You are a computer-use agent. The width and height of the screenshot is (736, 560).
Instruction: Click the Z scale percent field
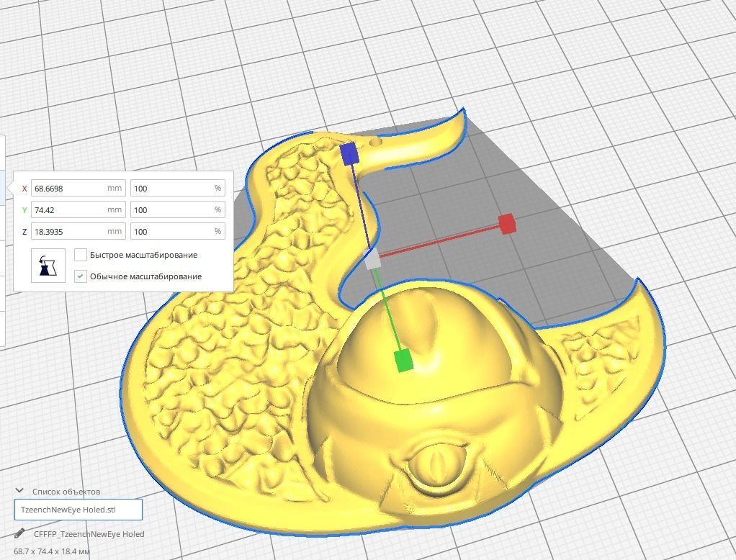point(177,231)
